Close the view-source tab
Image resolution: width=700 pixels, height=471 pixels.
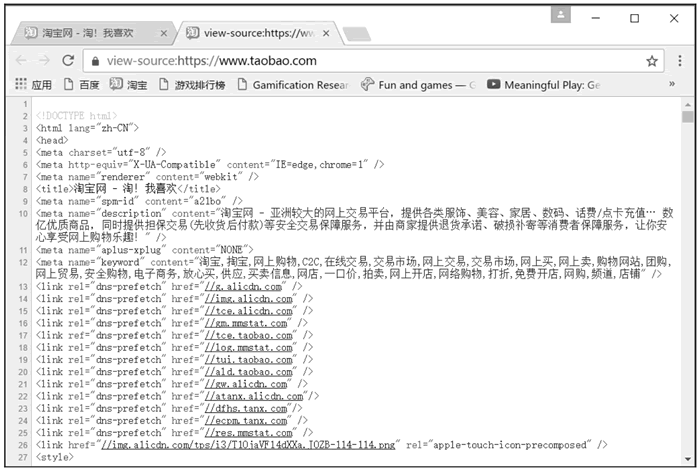(x=326, y=33)
